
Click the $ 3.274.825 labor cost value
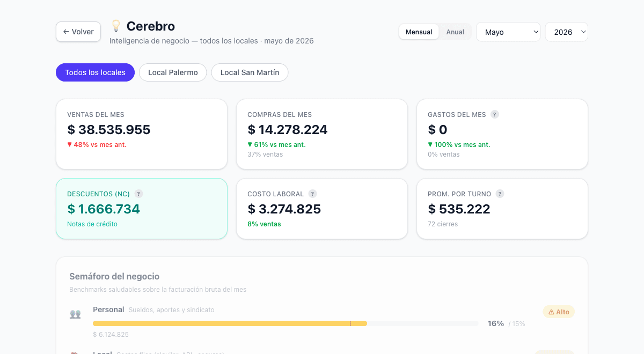[284, 209]
